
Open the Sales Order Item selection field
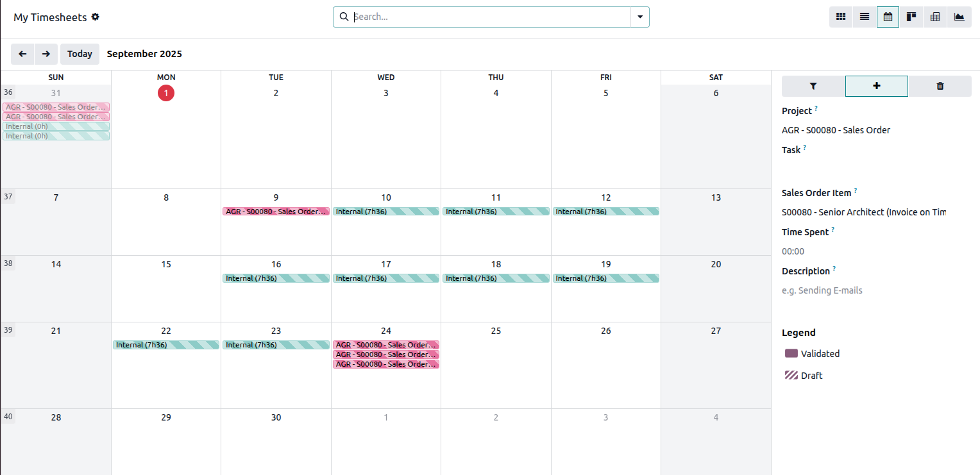pyautogui.click(x=864, y=212)
